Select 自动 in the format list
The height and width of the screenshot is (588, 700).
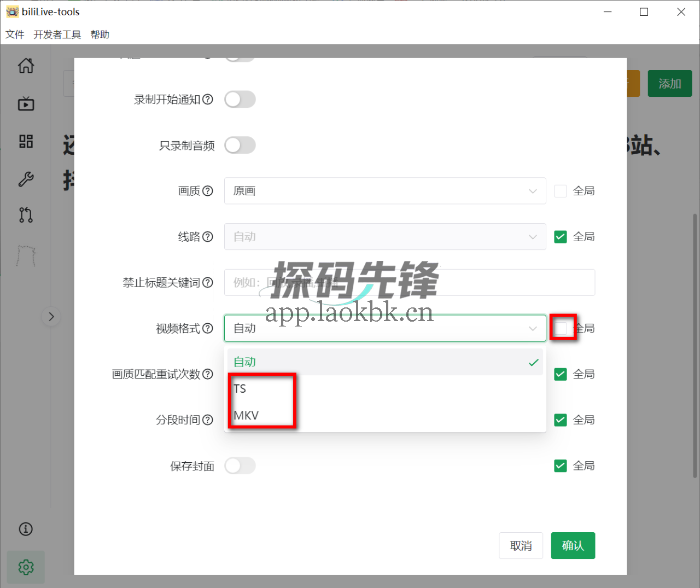(385, 362)
